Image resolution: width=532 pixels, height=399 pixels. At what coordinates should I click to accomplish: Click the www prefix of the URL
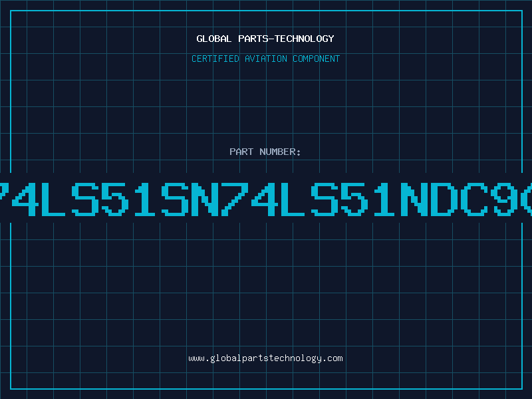(196, 358)
